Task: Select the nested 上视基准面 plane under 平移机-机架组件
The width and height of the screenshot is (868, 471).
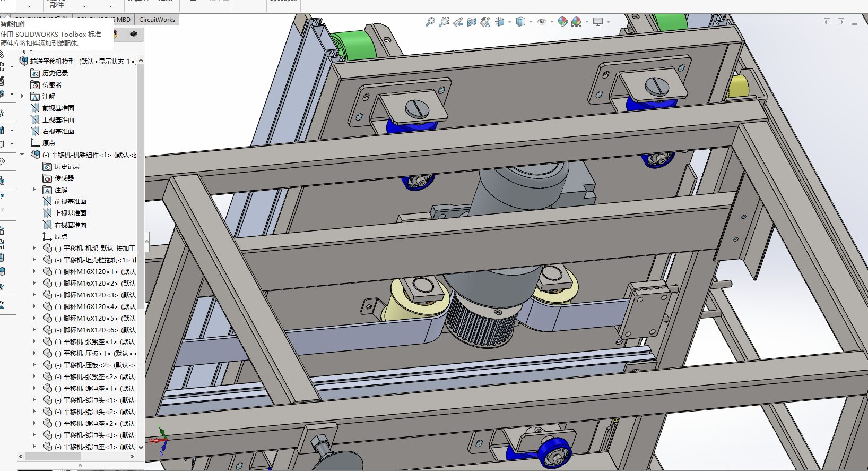Action: pyautogui.click(x=65, y=213)
